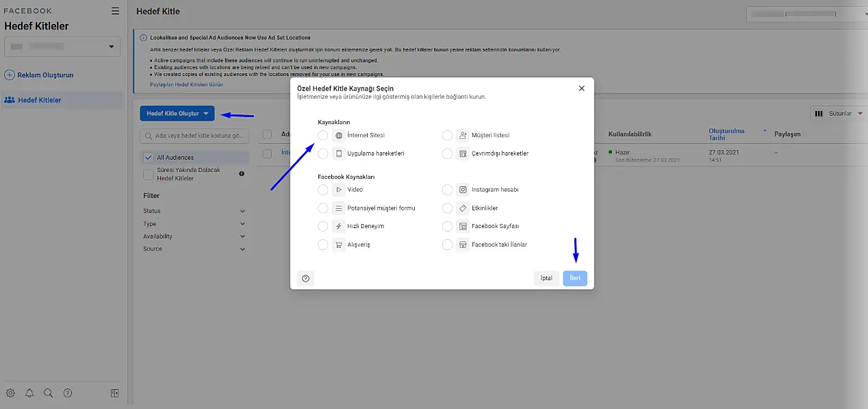Viewport: 868px width, 409px height.
Task: Click the hamburger menu icon beside Facebook logo
Action: pos(115,11)
